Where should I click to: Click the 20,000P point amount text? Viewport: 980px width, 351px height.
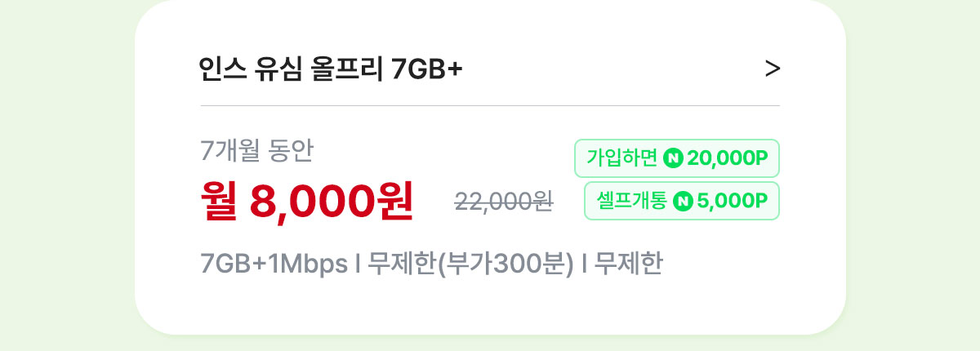pos(728,158)
